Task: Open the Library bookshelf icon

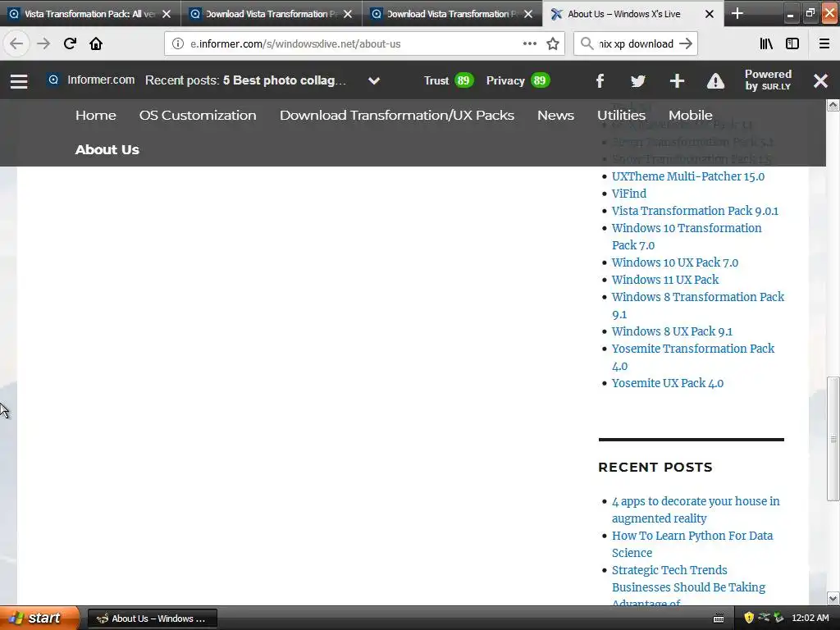Action: click(766, 43)
